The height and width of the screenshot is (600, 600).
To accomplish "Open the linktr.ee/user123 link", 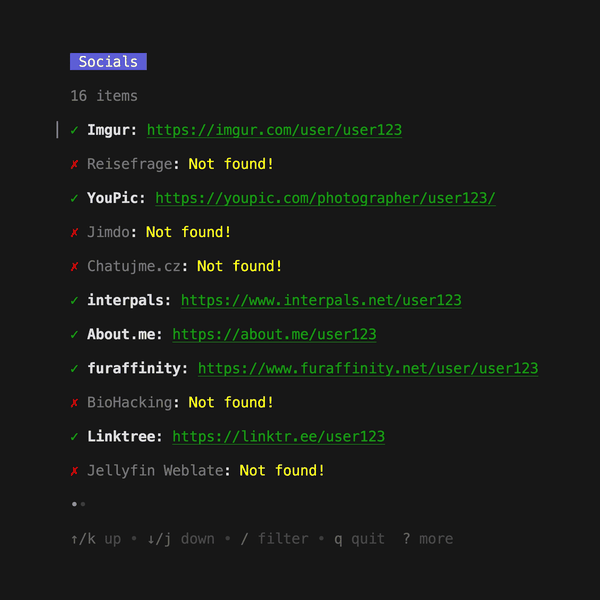I will pyautogui.click(x=278, y=436).
